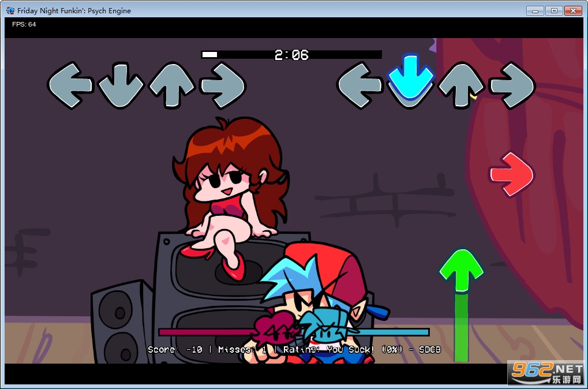Click the player's gray up arrow receptor

tap(462, 85)
